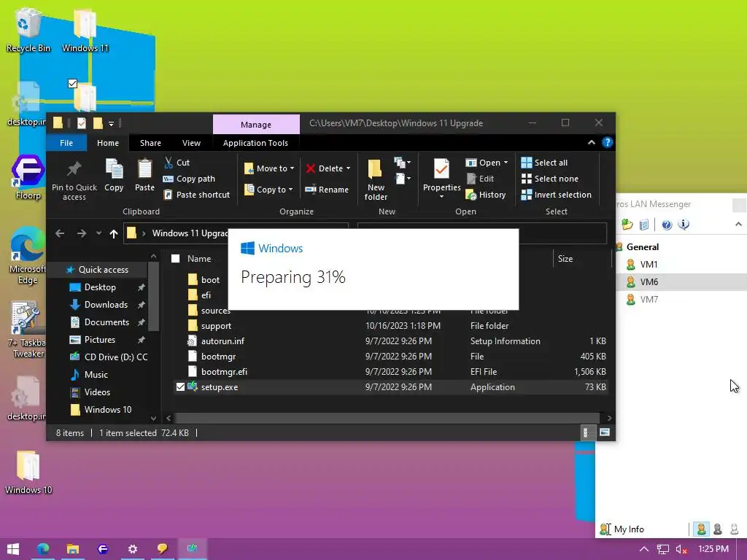Switch to Home ribbon tab
747x560 pixels.
pyautogui.click(x=108, y=143)
